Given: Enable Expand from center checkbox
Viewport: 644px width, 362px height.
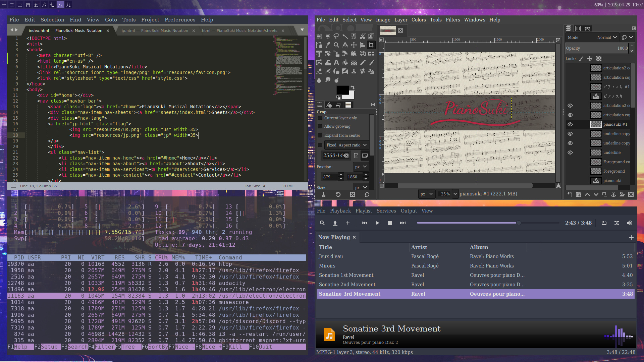Looking at the screenshot, I should pyautogui.click(x=320, y=135).
